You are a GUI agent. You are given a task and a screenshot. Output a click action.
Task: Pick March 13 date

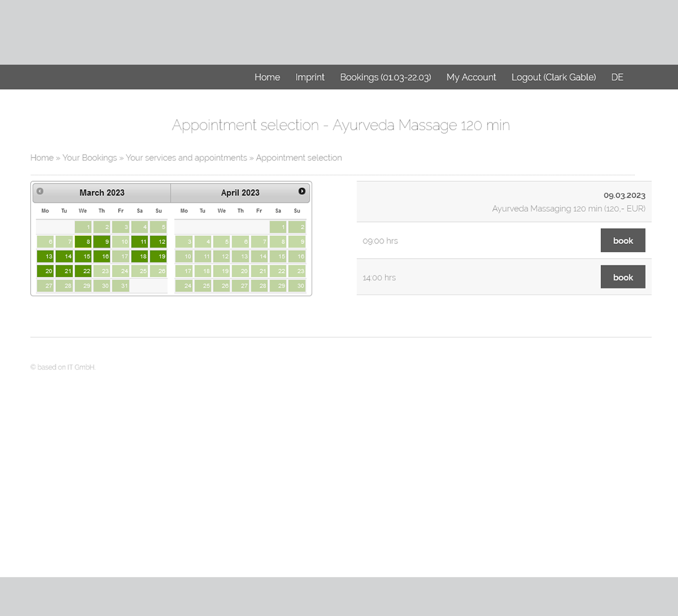tap(45, 256)
